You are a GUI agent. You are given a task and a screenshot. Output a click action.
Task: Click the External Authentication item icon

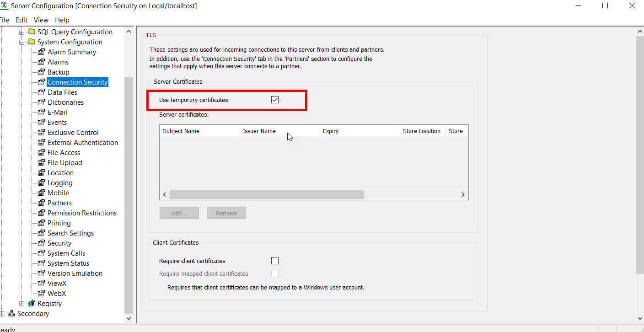[41, 143]
